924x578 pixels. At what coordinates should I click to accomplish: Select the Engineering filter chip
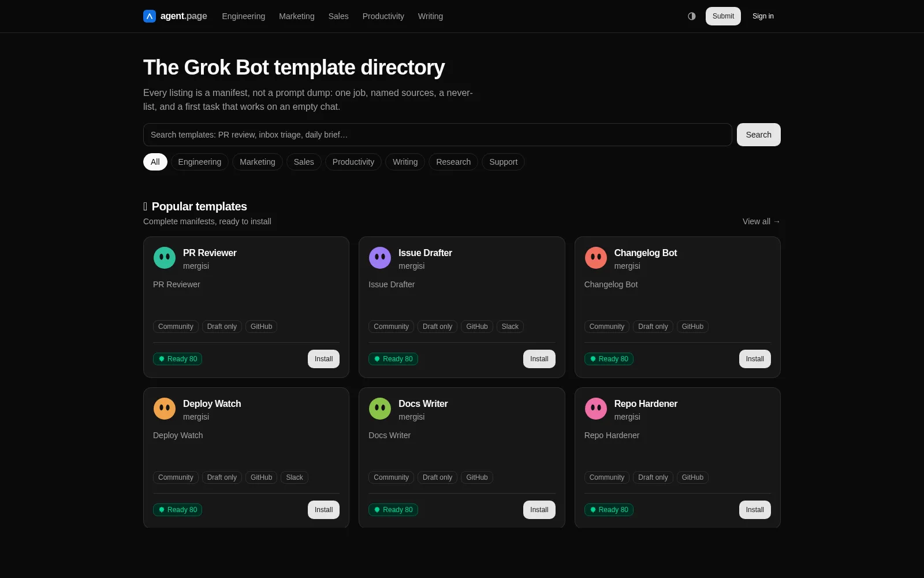click(x=200, y=162)
